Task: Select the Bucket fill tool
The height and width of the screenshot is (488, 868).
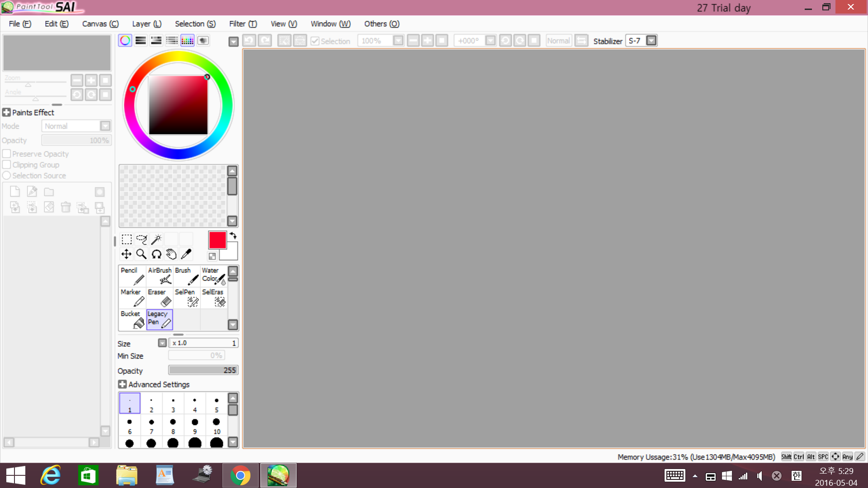Action: [132, 319]
